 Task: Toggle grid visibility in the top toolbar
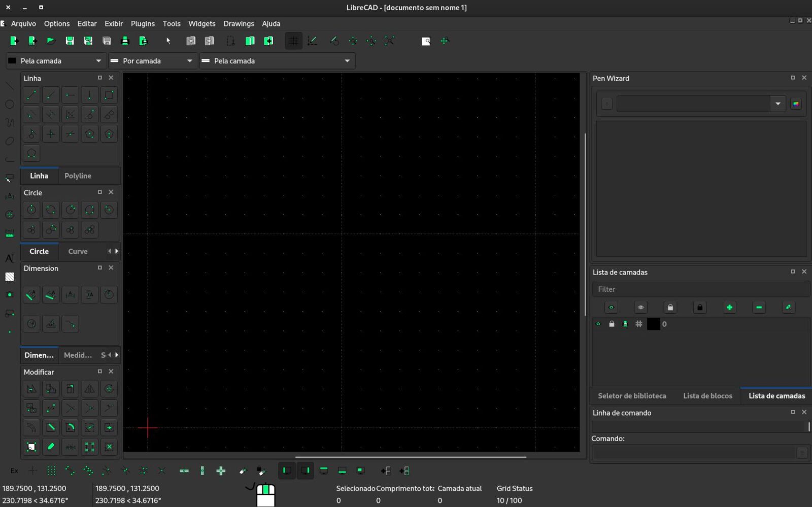tap(293, 41)
